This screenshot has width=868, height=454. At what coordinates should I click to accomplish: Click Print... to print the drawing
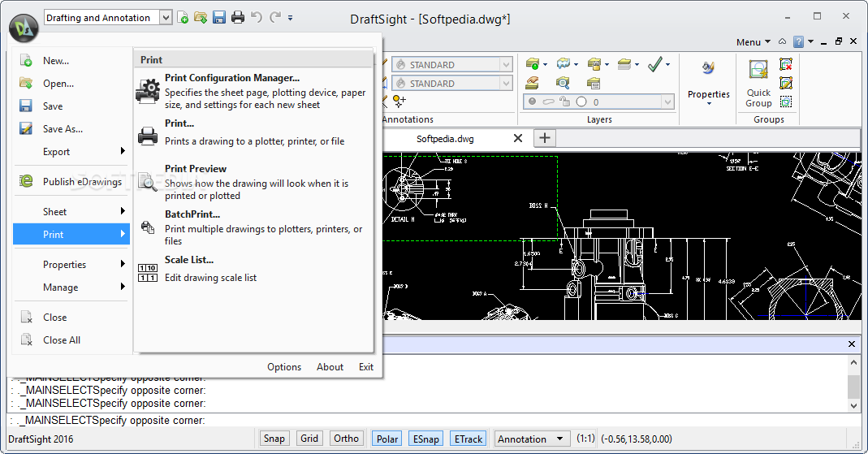255,133
